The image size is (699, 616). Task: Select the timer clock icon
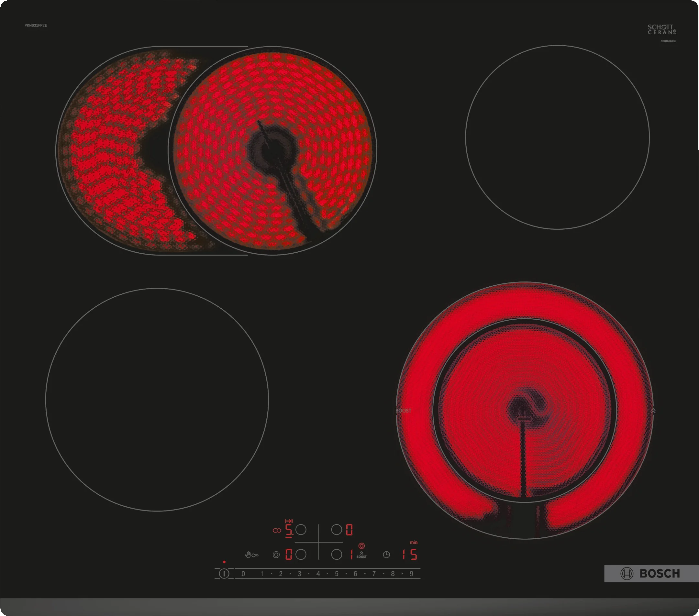coord(387,555)
